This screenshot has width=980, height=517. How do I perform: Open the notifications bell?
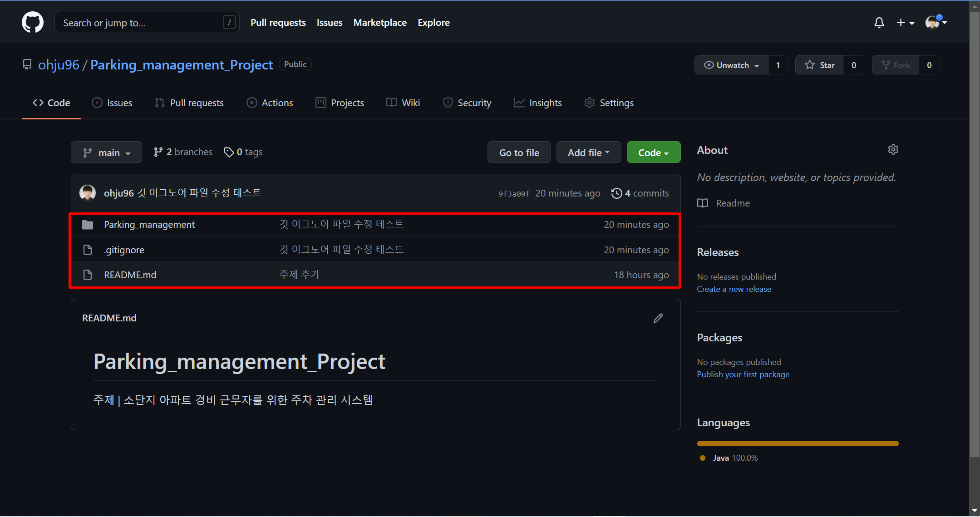click(879, 23)
